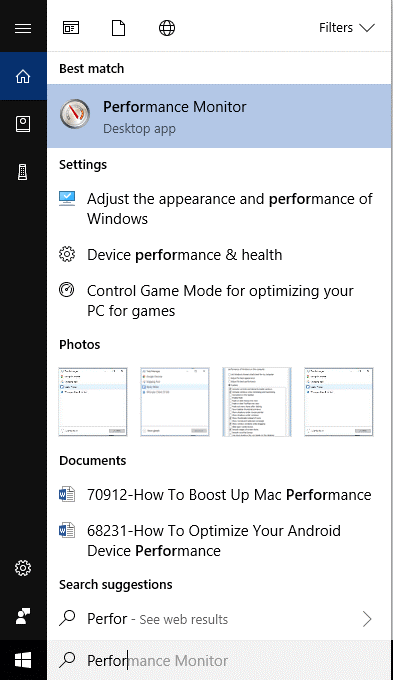The width and height of the screenshot is (393, 680).
Task: Click the gear icon beside Device performance
Action: [x=67, y=254]
